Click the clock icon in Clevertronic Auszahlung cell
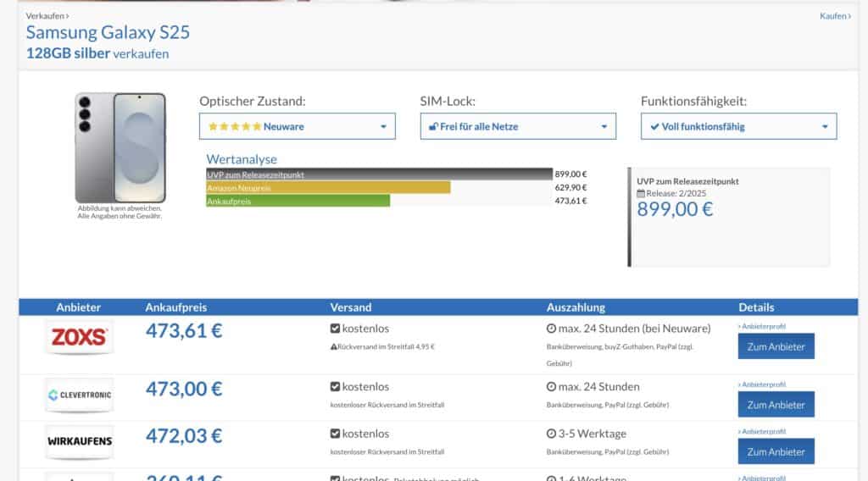868x481 pixels. [551, 386]
